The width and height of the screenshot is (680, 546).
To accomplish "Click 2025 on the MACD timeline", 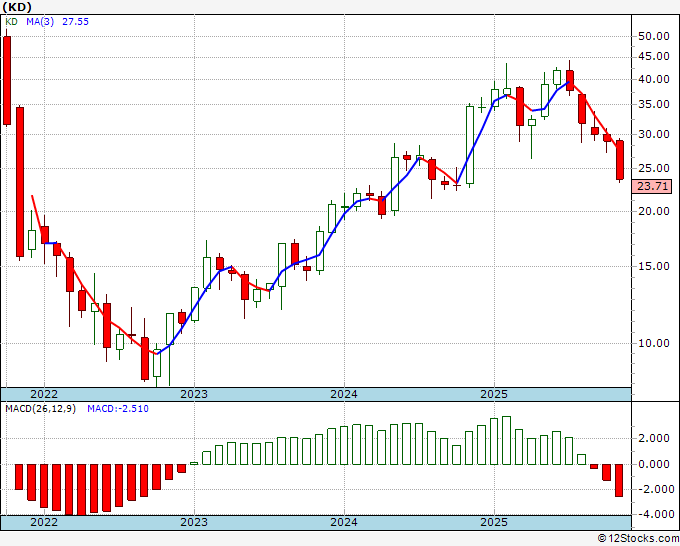I will click(x=494, y=522).
